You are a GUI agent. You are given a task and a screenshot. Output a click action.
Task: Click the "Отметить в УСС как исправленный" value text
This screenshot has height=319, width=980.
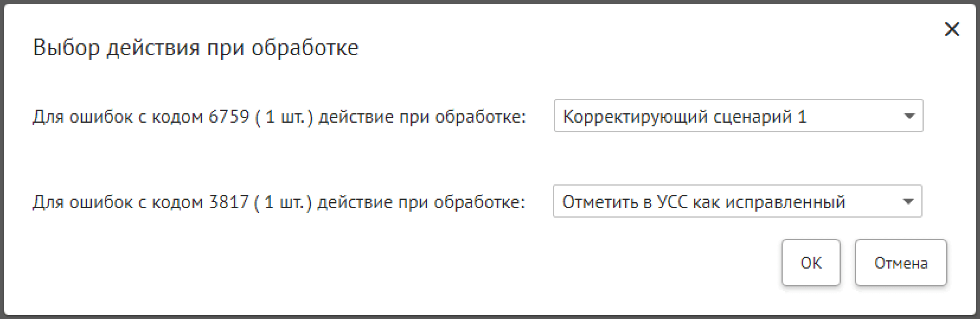[x=703, y=202]
